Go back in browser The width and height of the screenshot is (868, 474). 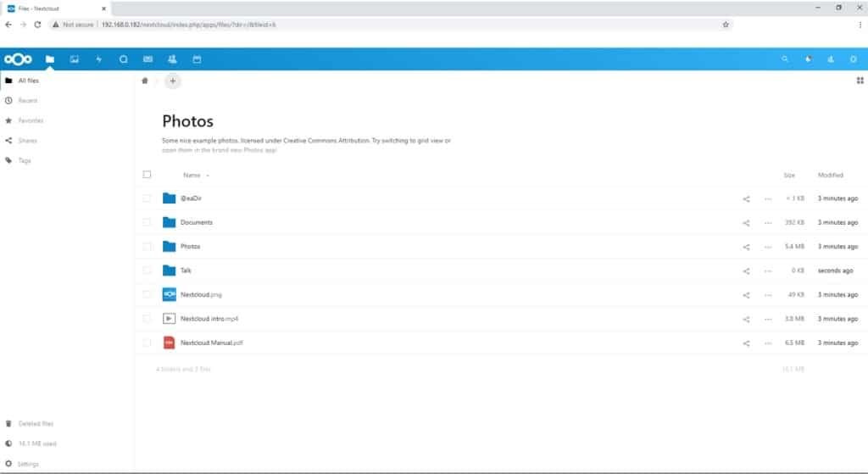pos(8,25)
